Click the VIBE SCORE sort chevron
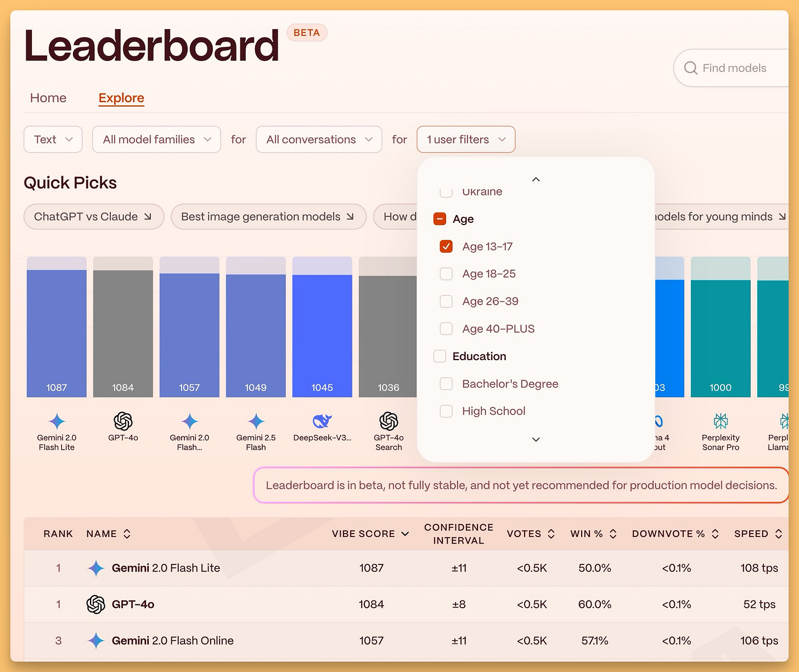 tap(405, 534)
